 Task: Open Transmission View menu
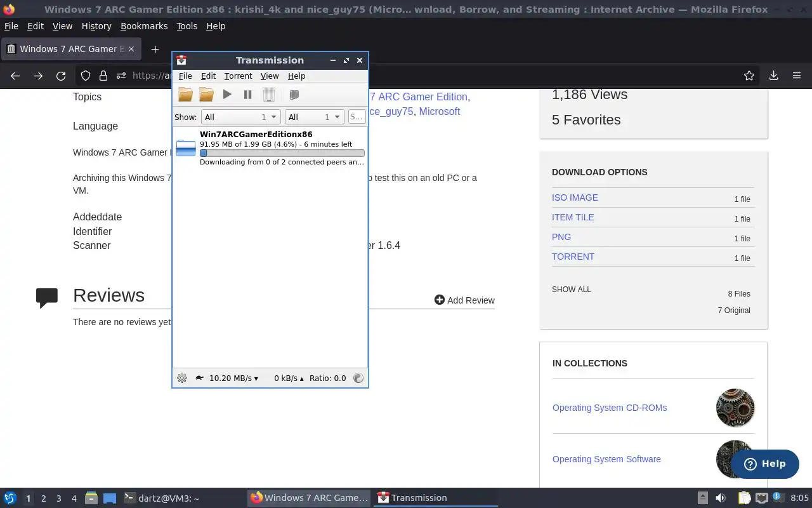(270, 76)
